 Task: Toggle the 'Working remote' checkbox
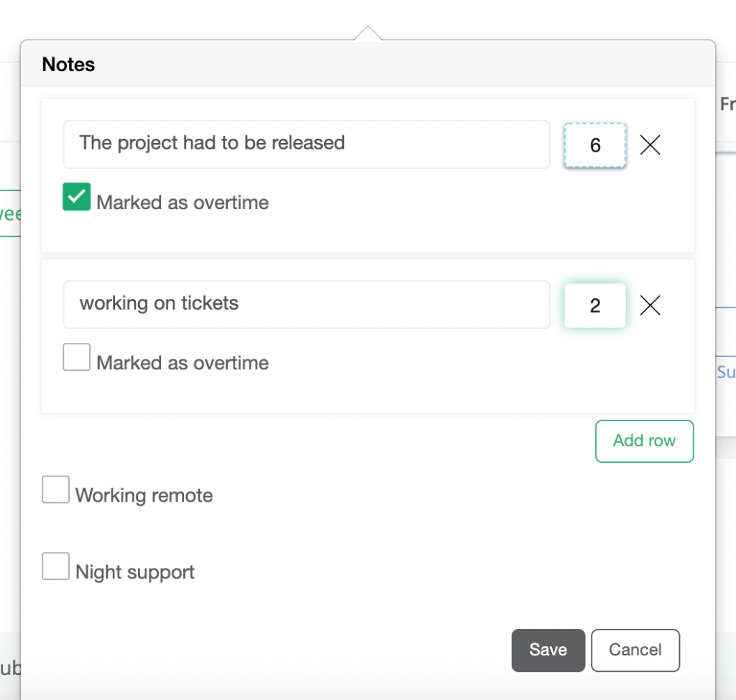pos(55,489)
